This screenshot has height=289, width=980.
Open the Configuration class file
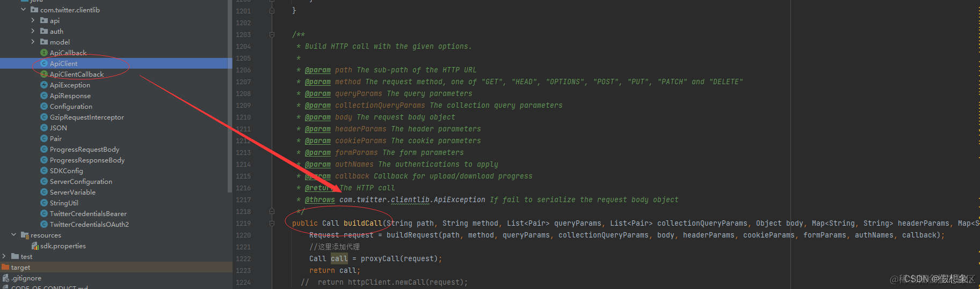tap(71, 106)
